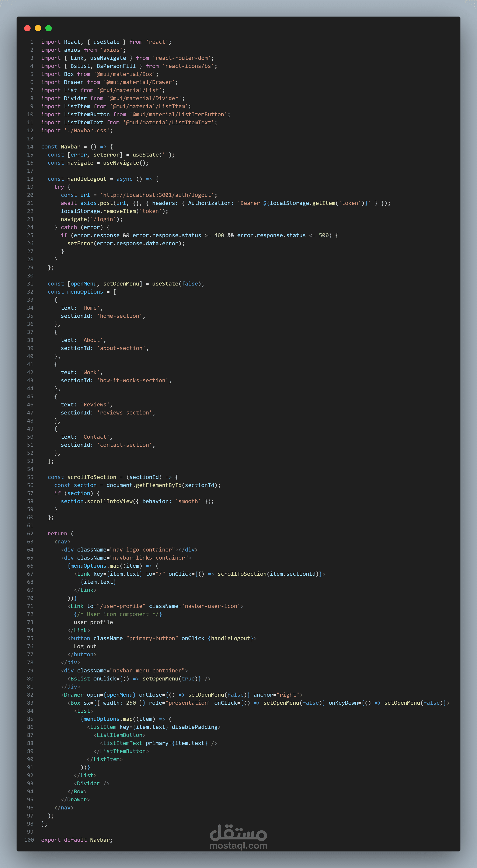Image resolution: width=477 pixels, height=868 pixels.
Task: Click line number 14
Action: coord(30,147)
